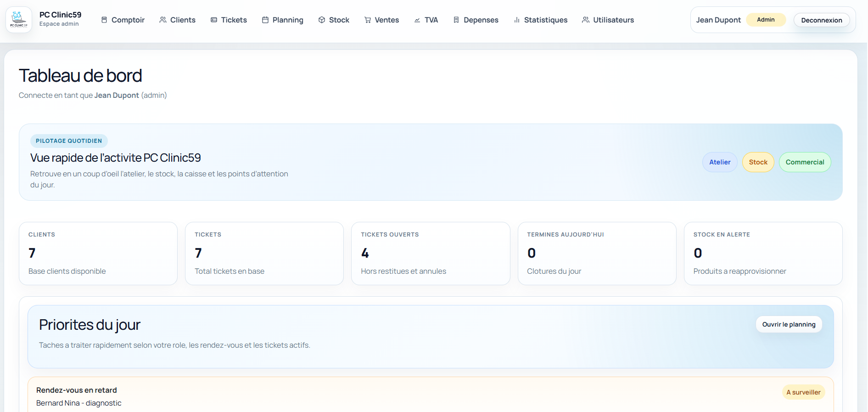Click the A surveiller badge
The width and height of the screenshot is (868, 412).
pyautogui.click(x=803, y=392)
